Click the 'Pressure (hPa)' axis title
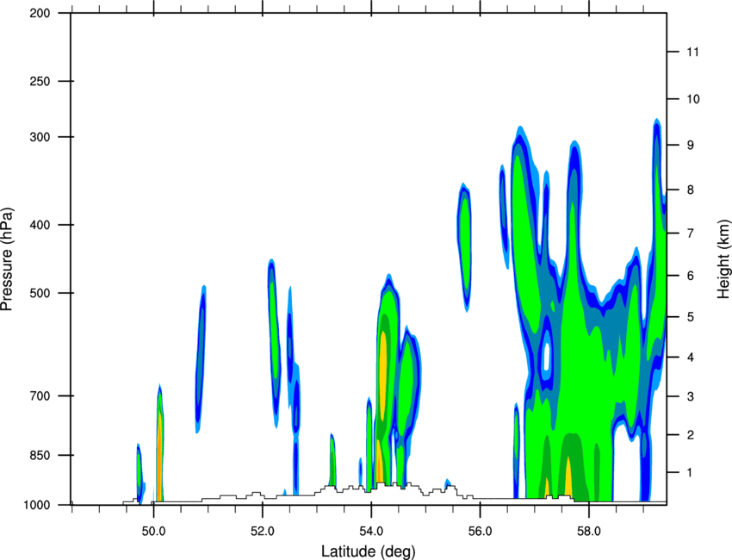Image resolution: width=732 pixels, height=560 pixels. (7, 259)
